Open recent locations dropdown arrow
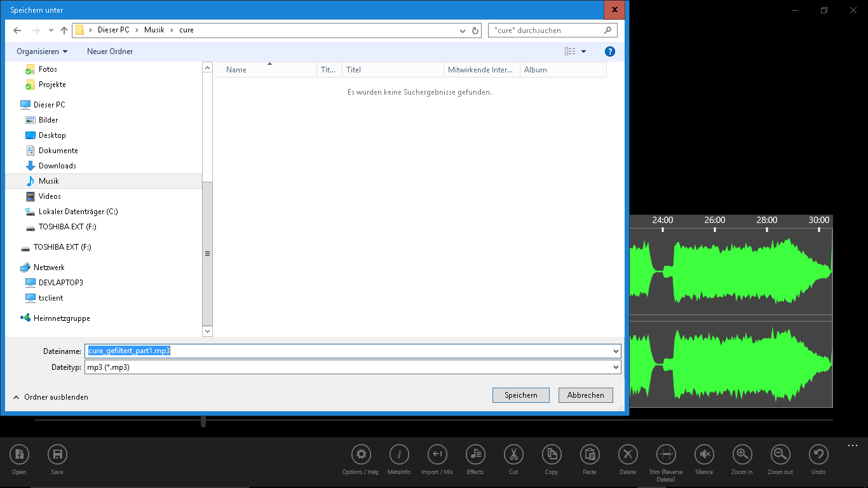Screen dimensions: 868x488 51,30
